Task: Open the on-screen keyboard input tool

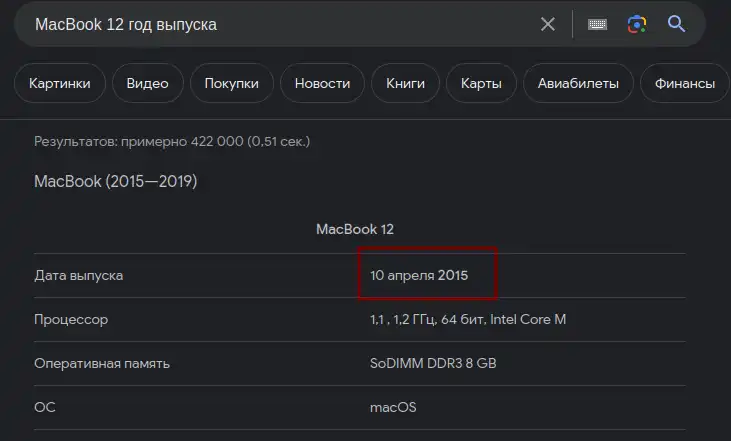Action: coord(597,24)
